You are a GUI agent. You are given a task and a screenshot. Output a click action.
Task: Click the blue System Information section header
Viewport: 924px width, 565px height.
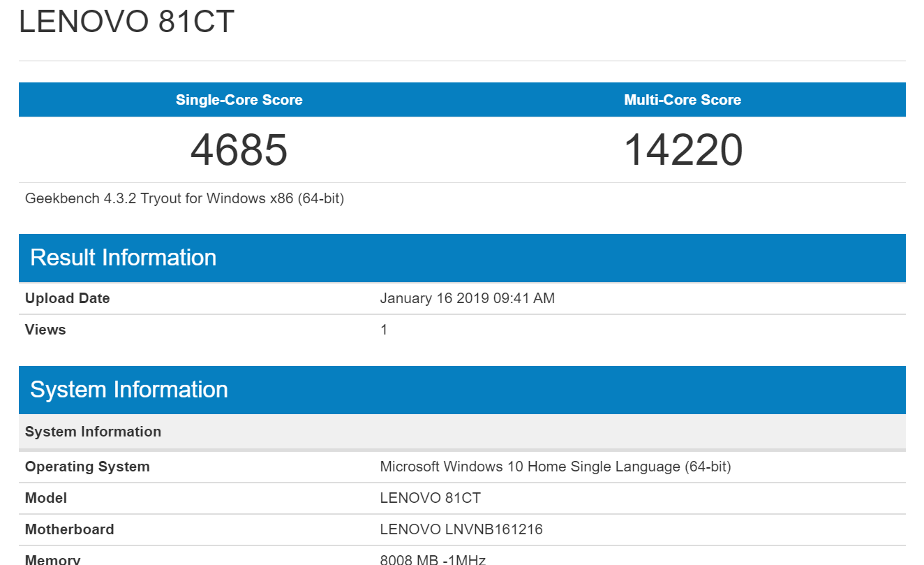click(128, 390)
